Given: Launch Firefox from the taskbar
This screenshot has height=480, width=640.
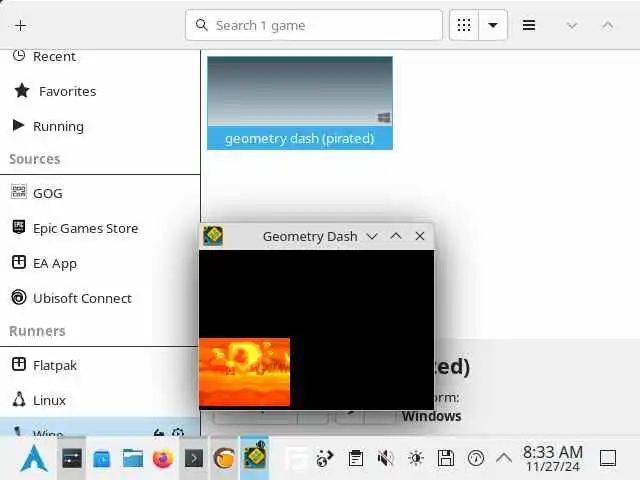Looking at the screenshot, I should [x=163, y=458].
